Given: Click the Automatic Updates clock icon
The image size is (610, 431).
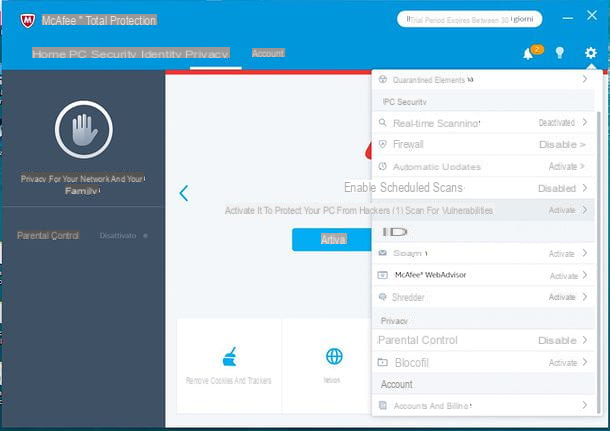Looking at the screenshot, I should [x=383, y=166].
